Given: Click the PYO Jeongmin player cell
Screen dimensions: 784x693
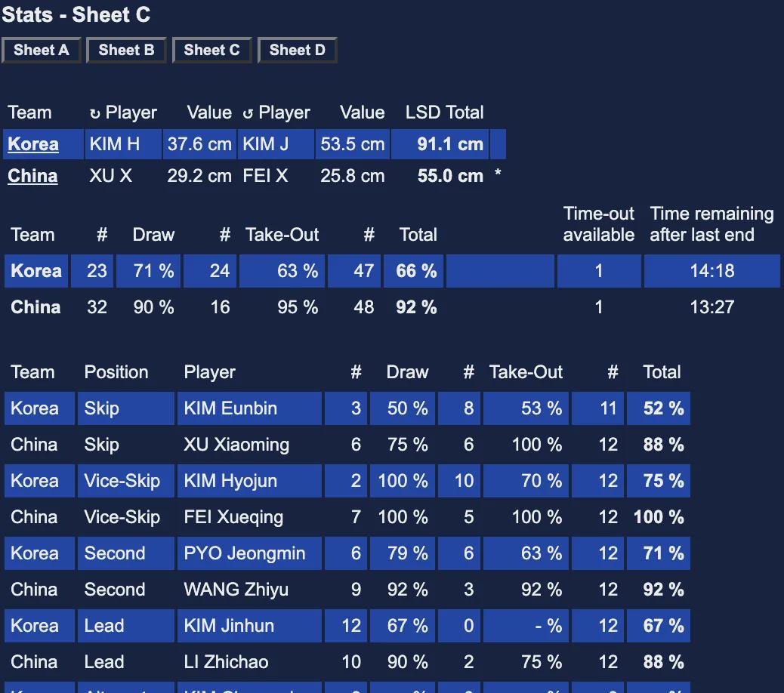Looking at the screenshot, I should 249,553.
